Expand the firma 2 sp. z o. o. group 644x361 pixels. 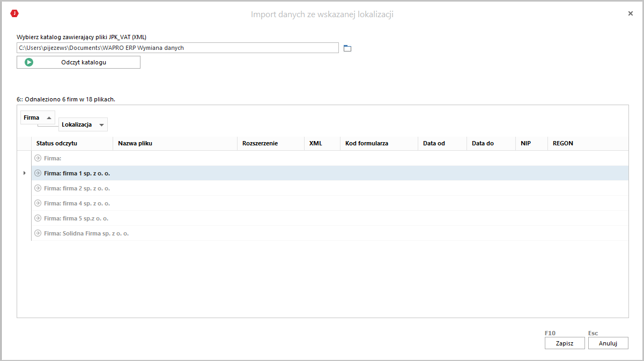(x=38, y=188)
